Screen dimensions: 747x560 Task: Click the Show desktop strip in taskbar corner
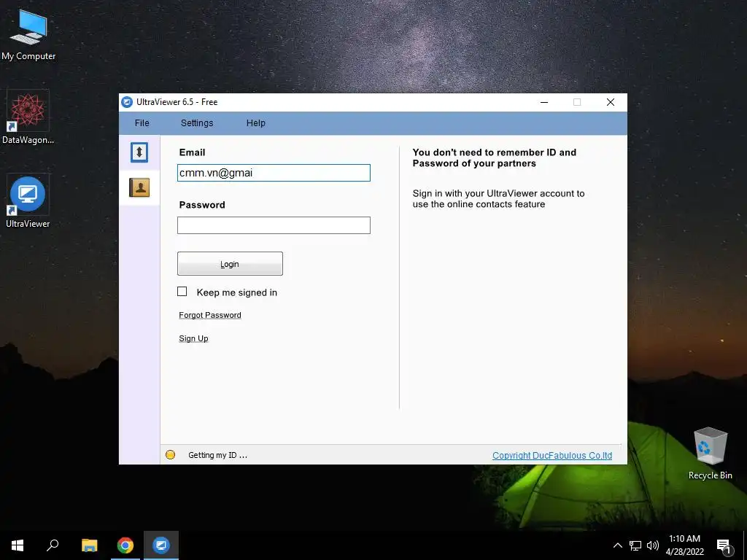(x=745, y=545)
